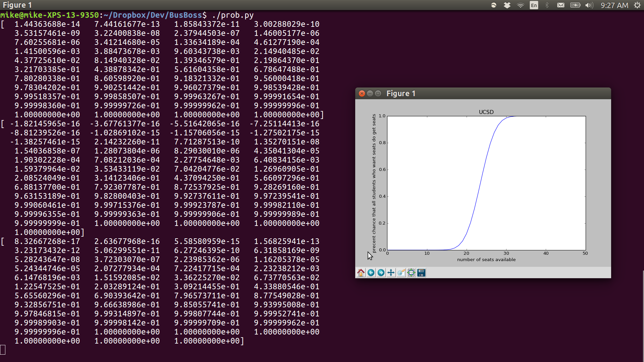The height and width of the screenshot is (362, 644).
Task: Go back to previous plot view
Action: pos(371,273)
